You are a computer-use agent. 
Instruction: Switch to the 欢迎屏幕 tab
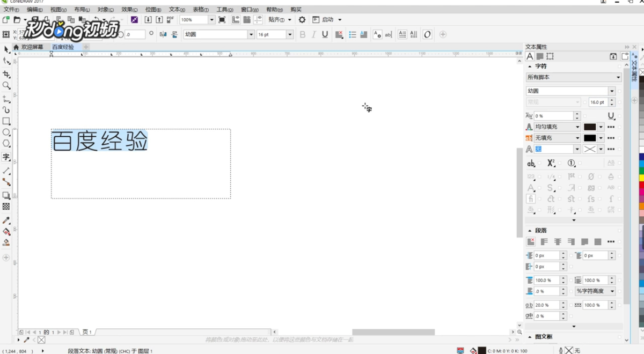[32, 47]
